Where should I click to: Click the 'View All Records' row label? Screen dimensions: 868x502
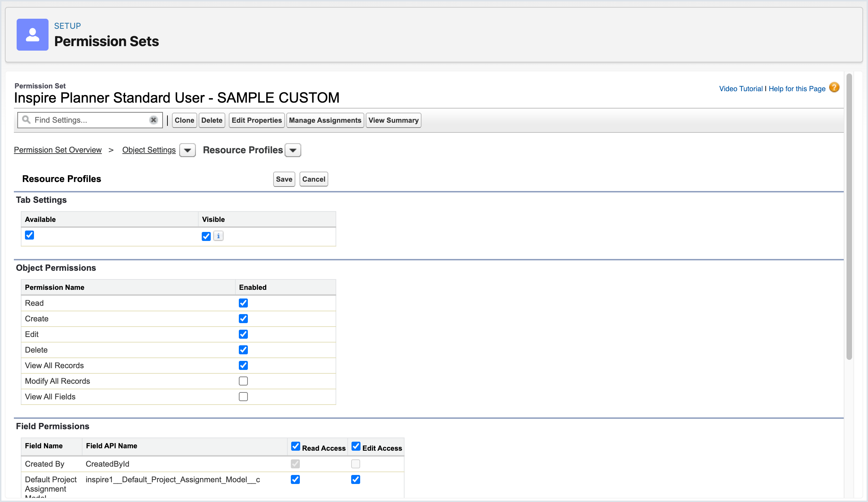(x=54, y=365)
